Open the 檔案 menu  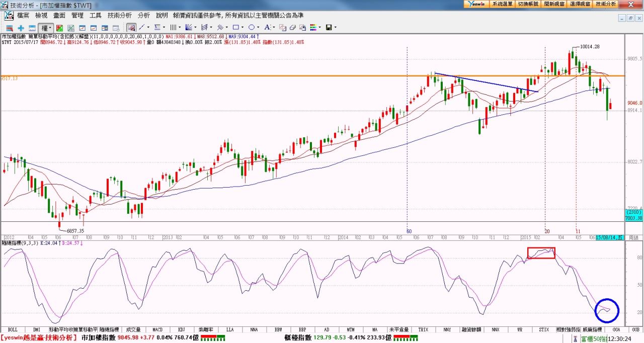tap(23, 16)
